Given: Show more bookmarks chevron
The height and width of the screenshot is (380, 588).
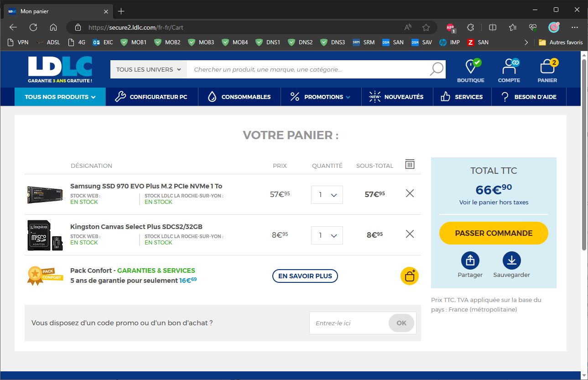Looking at the screenshot, I should coord(526,42).
